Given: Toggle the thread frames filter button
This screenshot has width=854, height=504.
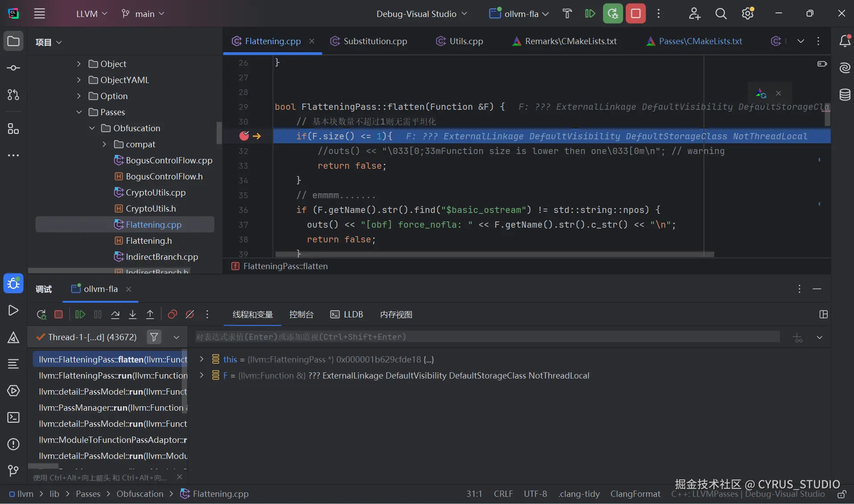Looking at the screenshot, I should click(154, 337).
